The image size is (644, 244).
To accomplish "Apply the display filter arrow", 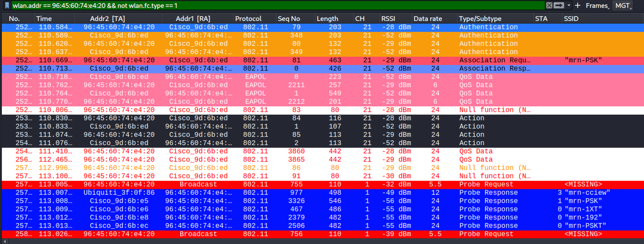I will (x=559, y=6).
